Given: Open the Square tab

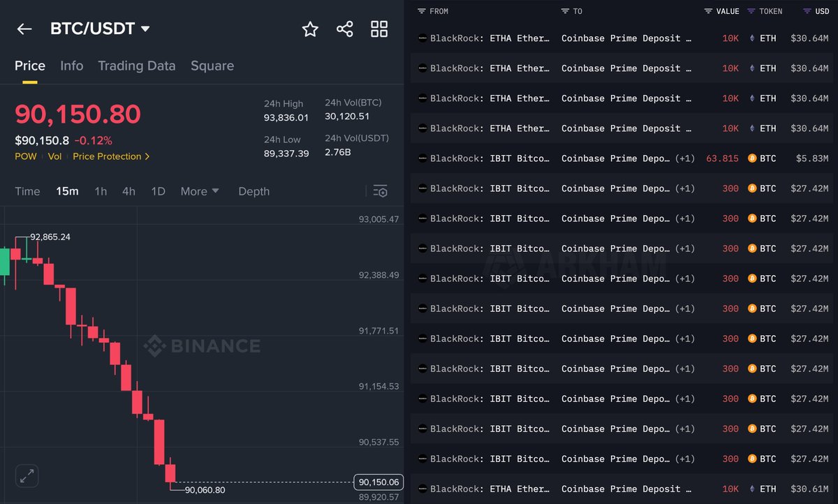Looking at the screenshot, I should [212, 66].
